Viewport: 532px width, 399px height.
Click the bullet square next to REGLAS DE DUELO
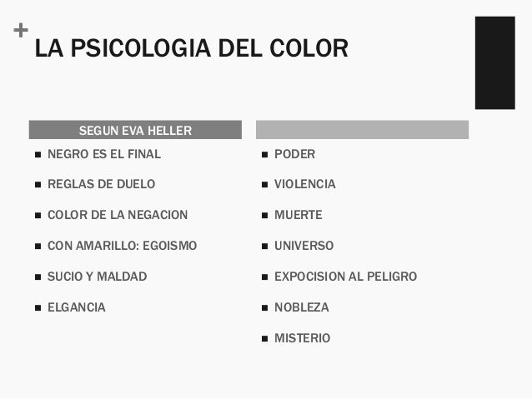[x=38, y=185]
